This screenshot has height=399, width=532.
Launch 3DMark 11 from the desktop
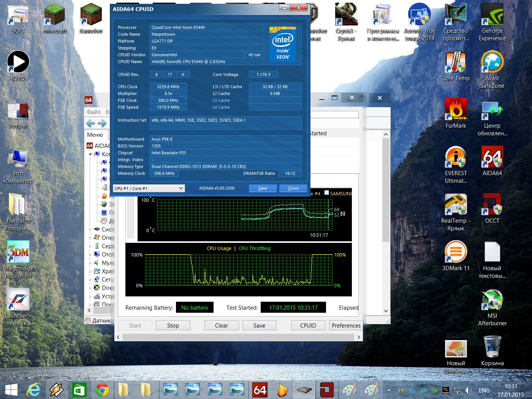[456, 256]
